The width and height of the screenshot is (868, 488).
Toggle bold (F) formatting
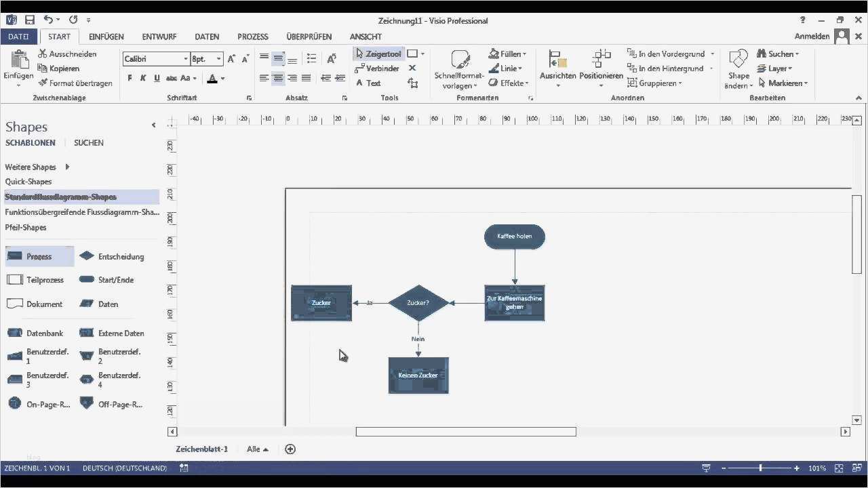click(130, 79)
